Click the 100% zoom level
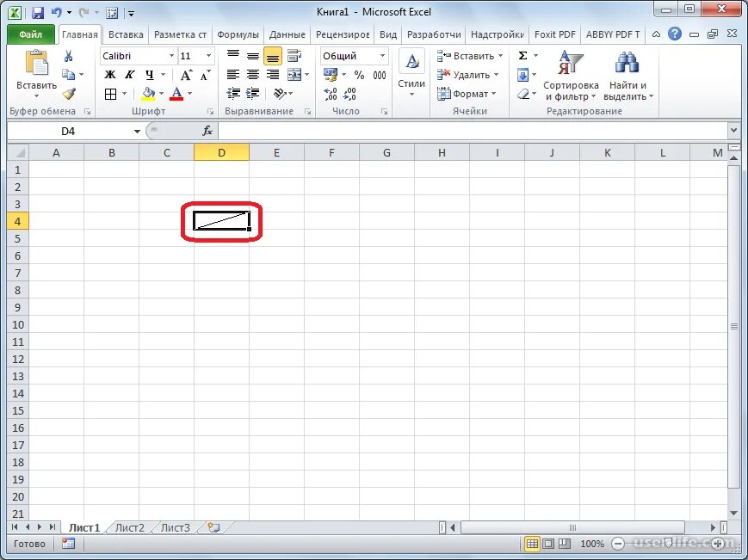 pyautogui.click(x=592, y=544)
